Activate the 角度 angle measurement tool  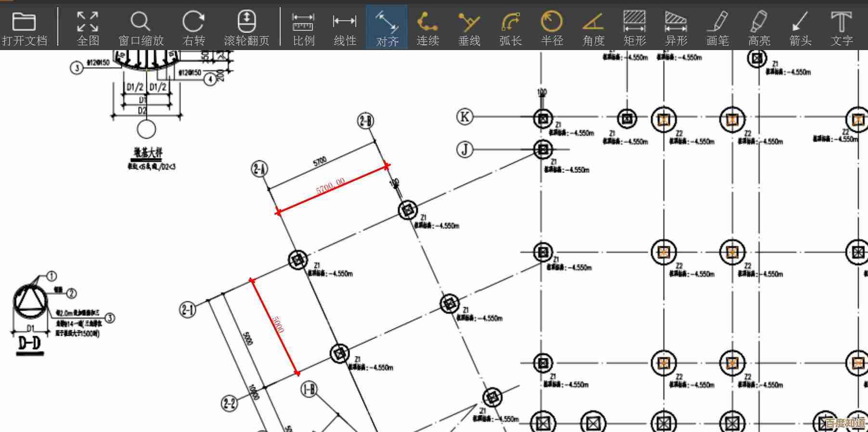(593, 27)
